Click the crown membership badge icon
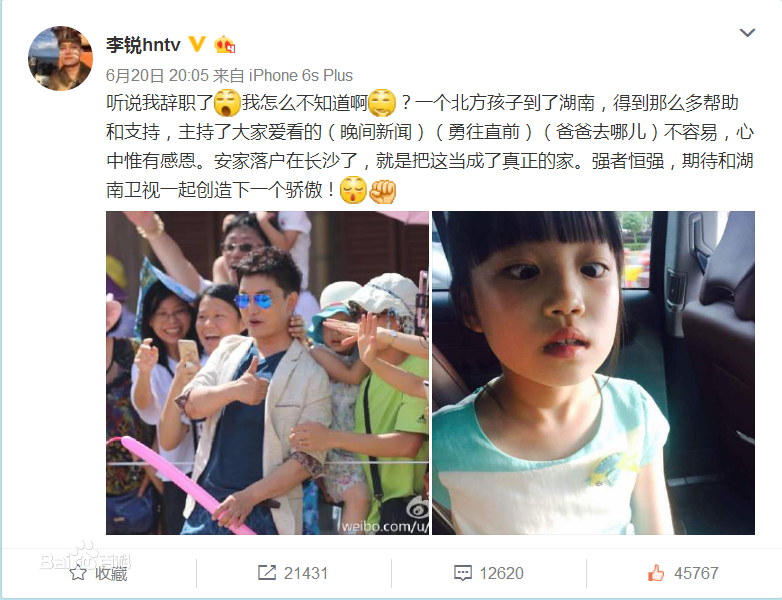Image resolution: width=782 pixels, height=600 pixels. 224,44
